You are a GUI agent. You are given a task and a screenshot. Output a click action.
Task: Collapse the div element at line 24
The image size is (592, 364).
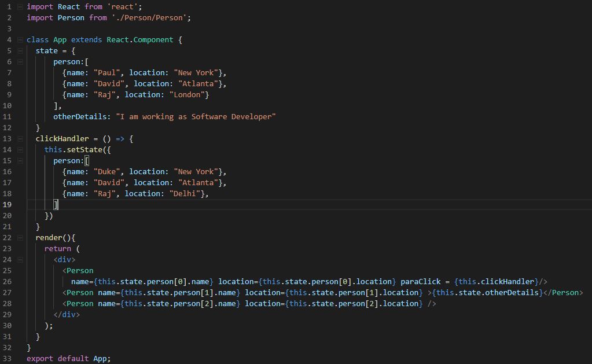click(x=20, y=260)
